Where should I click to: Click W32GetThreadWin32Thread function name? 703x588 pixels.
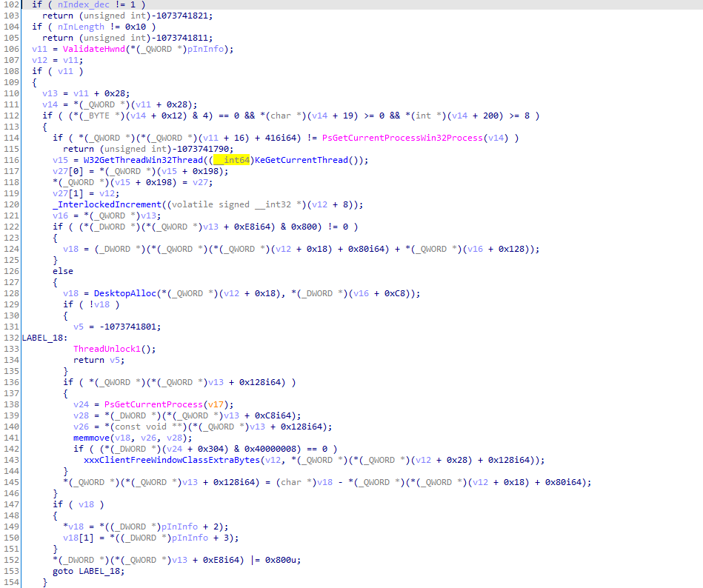[x=143, y=160]
